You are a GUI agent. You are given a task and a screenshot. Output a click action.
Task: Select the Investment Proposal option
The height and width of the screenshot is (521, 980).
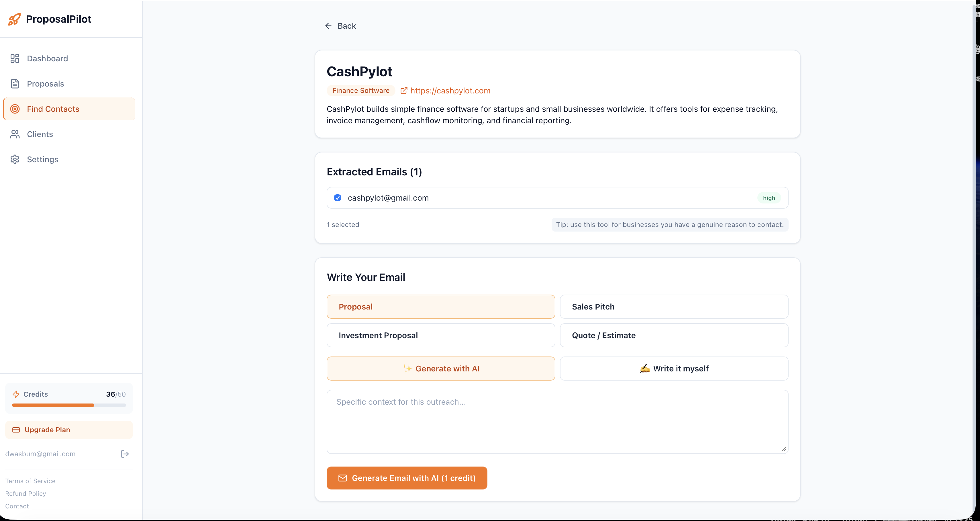[440, 335]
